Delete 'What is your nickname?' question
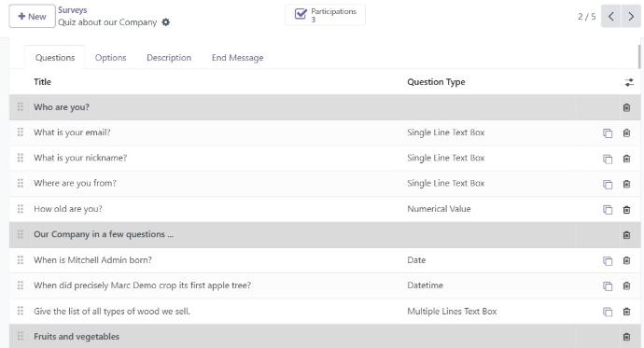This screenshot has height=348, width=644. 626,159
